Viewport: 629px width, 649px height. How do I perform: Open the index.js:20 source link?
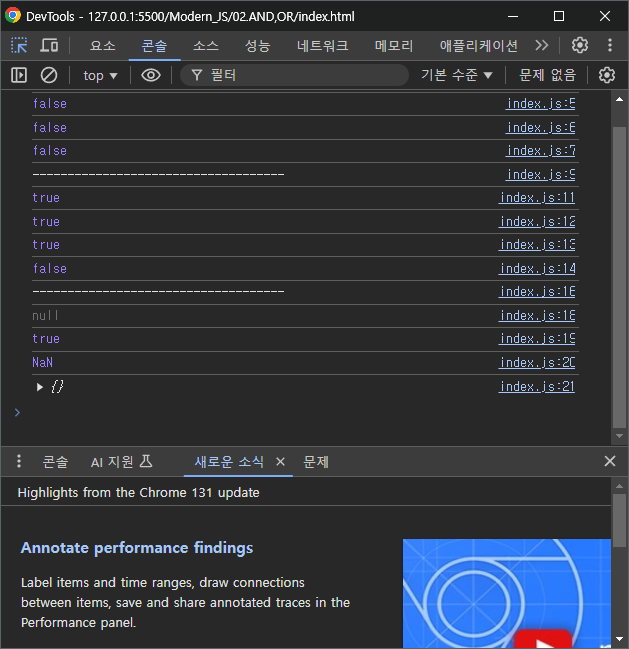[x=537, y=363]
